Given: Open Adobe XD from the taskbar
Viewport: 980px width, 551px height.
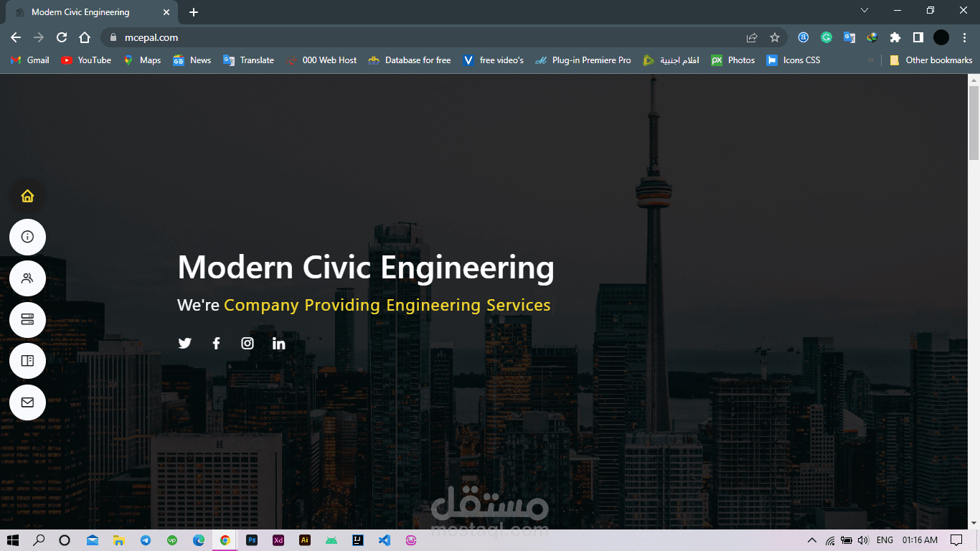Looking at the screenshot, I should click(x=278, y=540).
